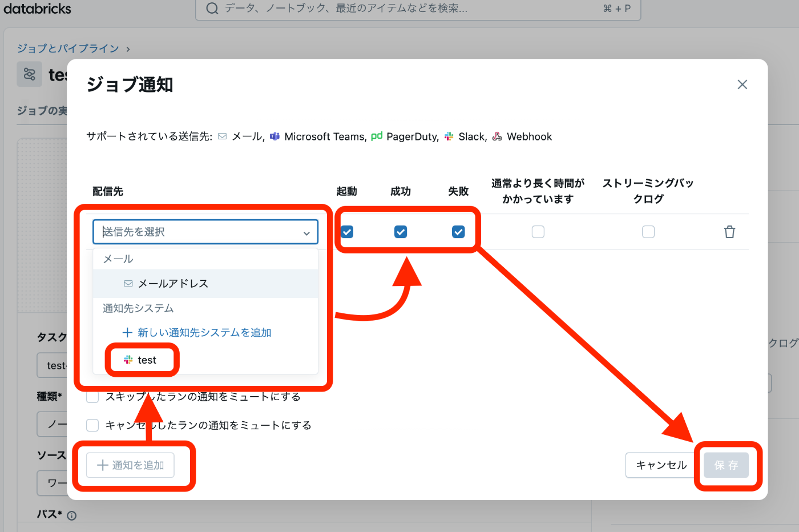799x532 pixels.
Task: Enable 通常より長く時間がかかっています checkbox
Action: click(x=538, y=232)
